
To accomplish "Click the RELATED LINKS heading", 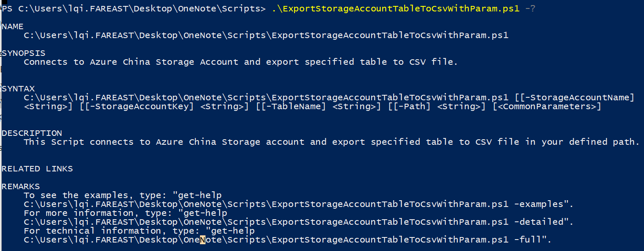I will pos(37,169).
